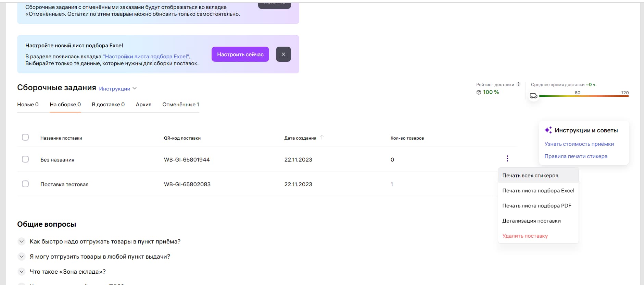Viewport: 644px width, 285px height.
Task: Switch to the Новые 0 tab
Action: (28, 105)
